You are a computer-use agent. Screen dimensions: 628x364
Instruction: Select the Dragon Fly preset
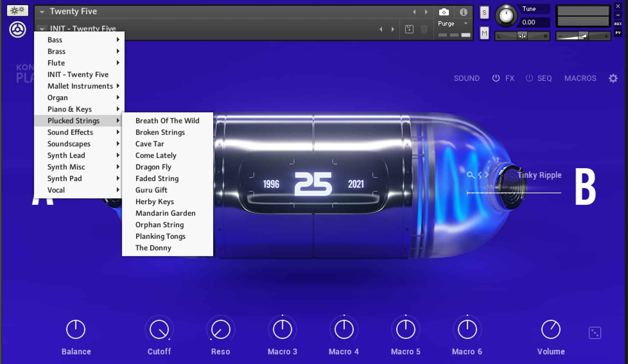pos(167,167)
